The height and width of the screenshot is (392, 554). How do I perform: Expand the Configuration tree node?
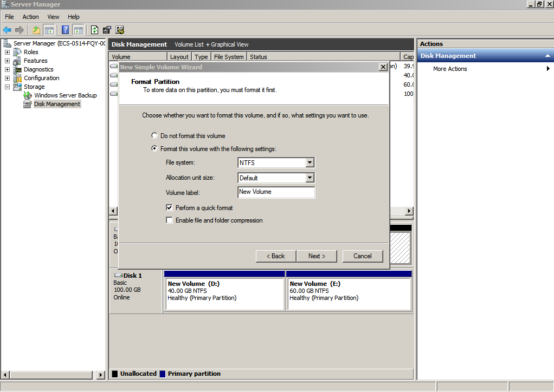coord(7,78)
